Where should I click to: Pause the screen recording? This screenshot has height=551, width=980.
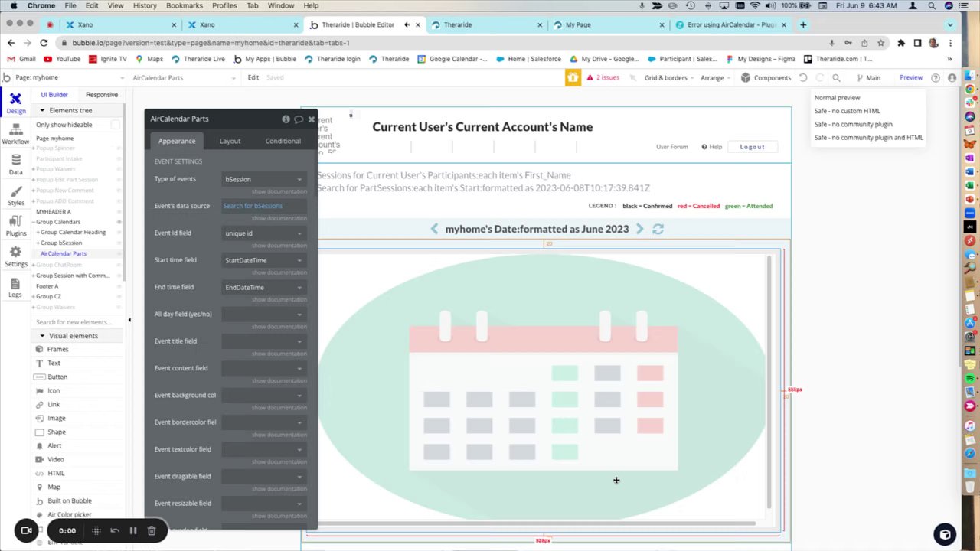[x=132, y=530]
